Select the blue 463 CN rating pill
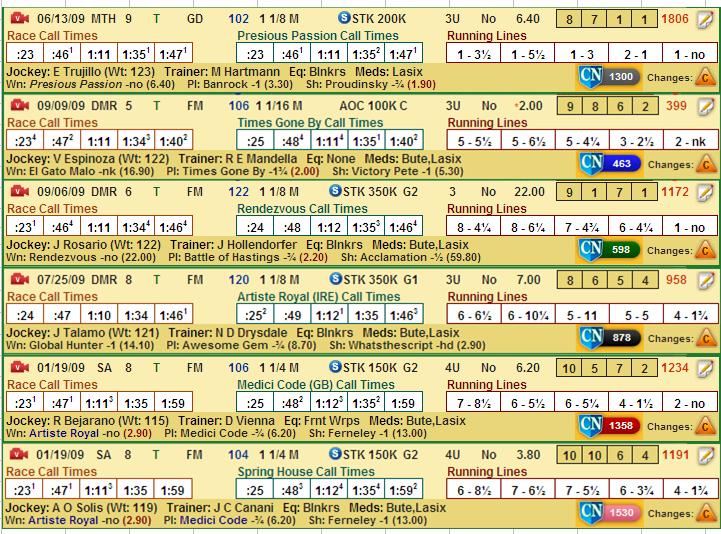Viewport: 721px width, 534px height. [x=621, y=164]
